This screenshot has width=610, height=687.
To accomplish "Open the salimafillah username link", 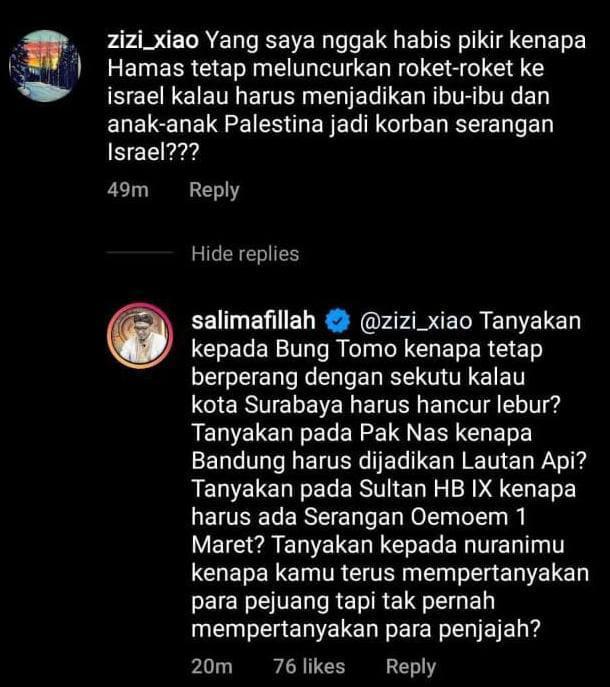I will pos(254,321).
